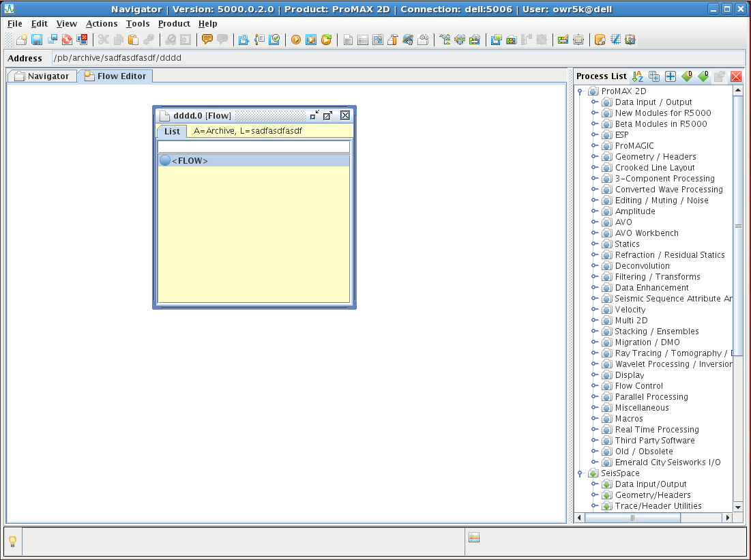The width and height of the screenshot is (751, 560).
Task: Click the blue plus icon in Process List
Action: coord(671,76)
